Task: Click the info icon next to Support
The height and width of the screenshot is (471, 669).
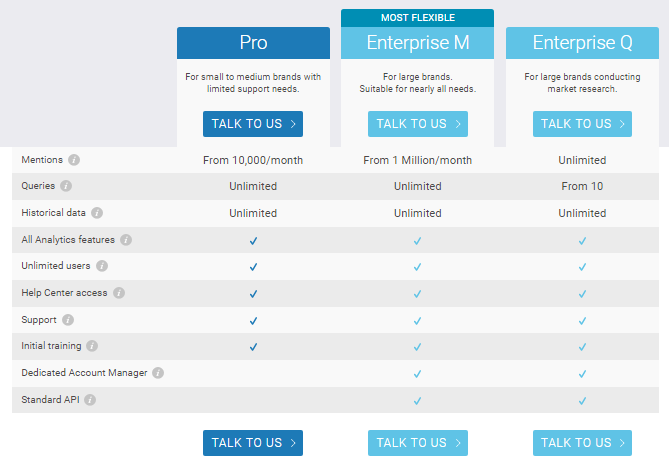Action: tap(68, 320)
